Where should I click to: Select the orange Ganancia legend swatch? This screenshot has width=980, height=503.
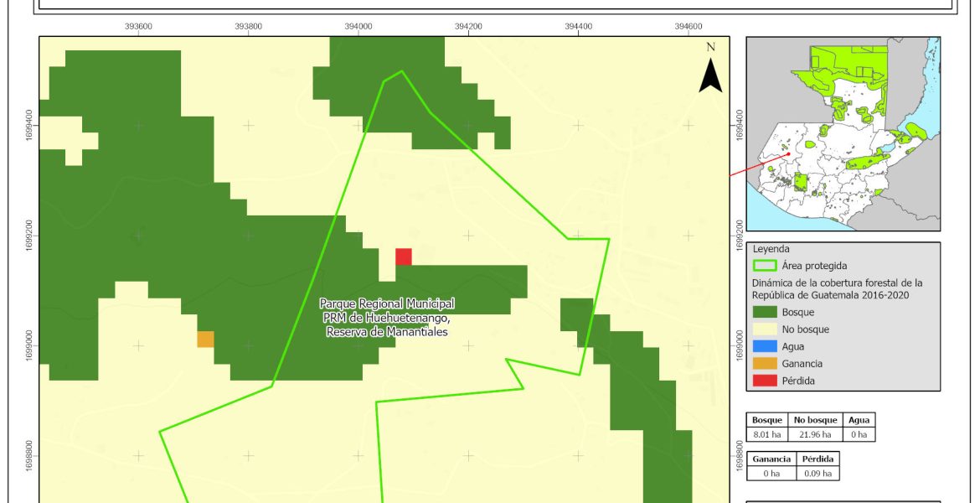click(764, 364)
